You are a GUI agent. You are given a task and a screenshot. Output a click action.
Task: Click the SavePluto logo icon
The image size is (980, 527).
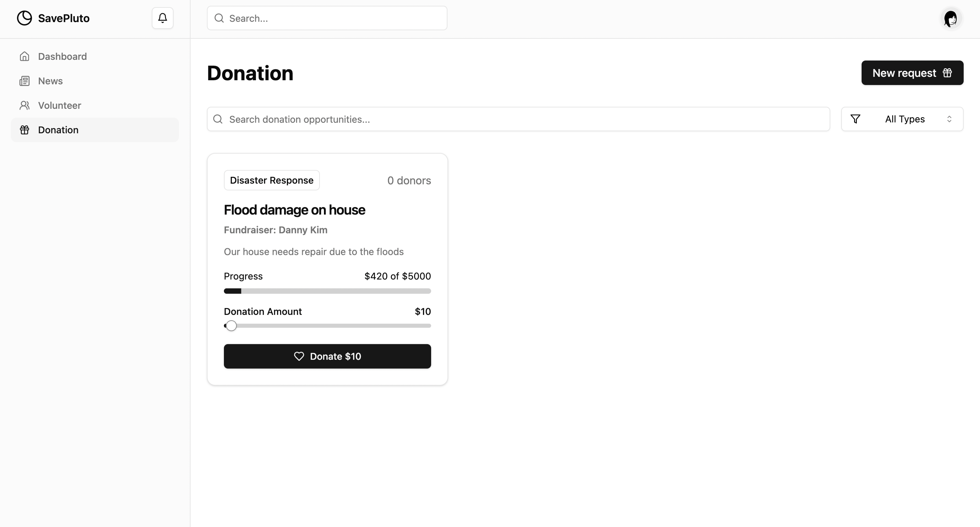coord(24,18)
